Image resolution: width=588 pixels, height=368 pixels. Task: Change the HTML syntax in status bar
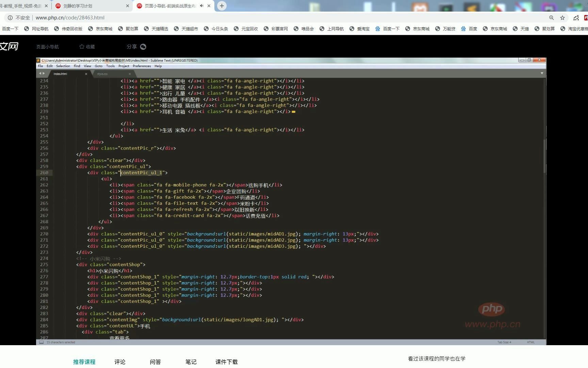tap(531, 342)
